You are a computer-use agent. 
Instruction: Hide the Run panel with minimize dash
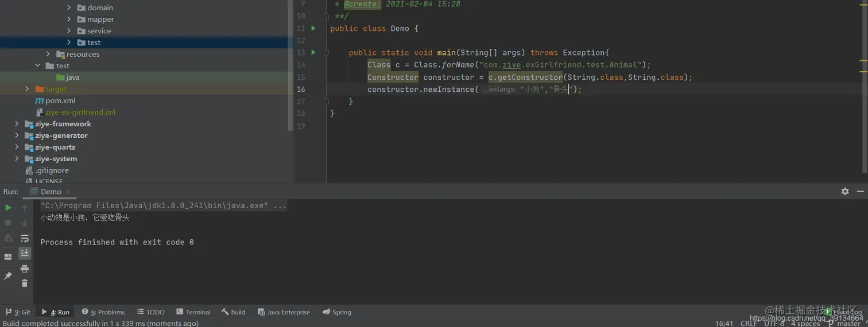coord(861,192)
